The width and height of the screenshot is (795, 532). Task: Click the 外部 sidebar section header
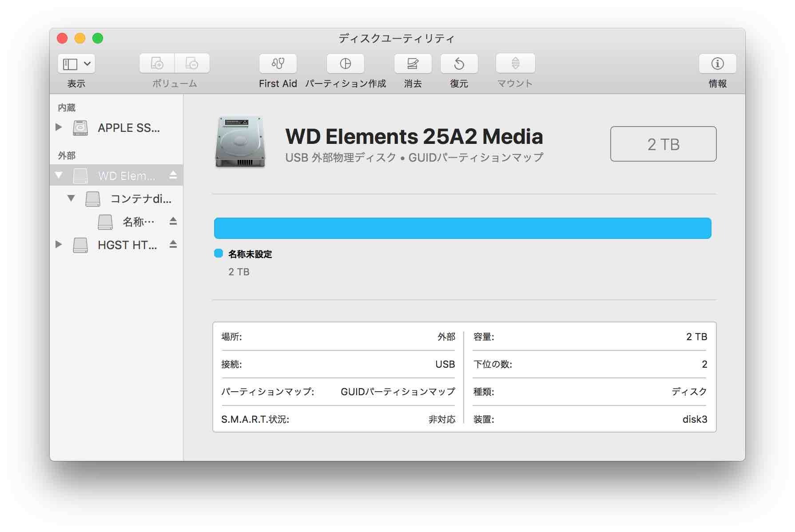click(67, 155)
